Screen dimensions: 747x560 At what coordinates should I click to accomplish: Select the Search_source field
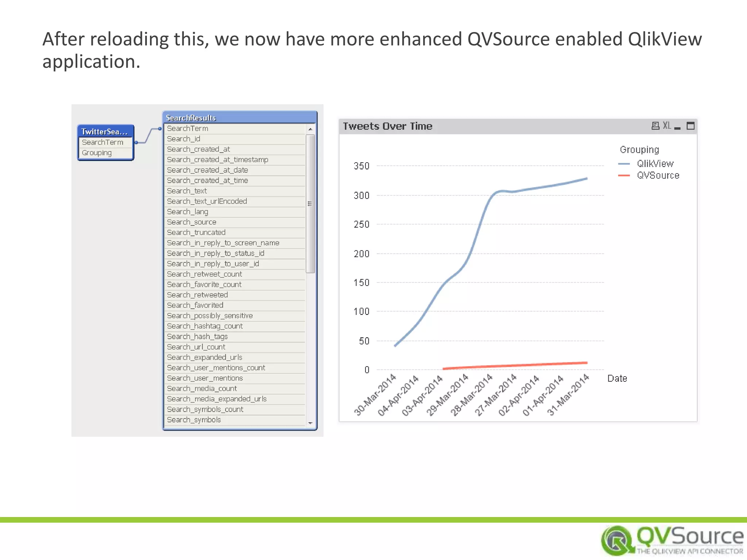[235, 222]
